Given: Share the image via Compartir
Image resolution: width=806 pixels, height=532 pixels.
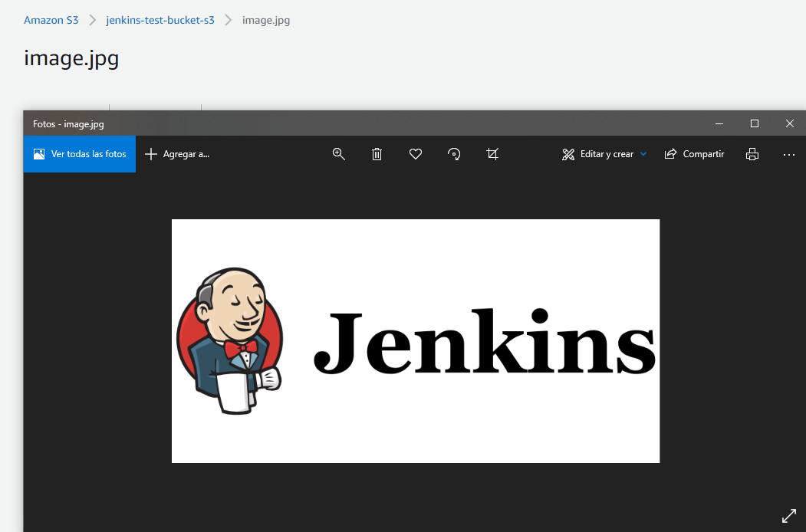Looking at the screenshot, I should coord(694,153).
